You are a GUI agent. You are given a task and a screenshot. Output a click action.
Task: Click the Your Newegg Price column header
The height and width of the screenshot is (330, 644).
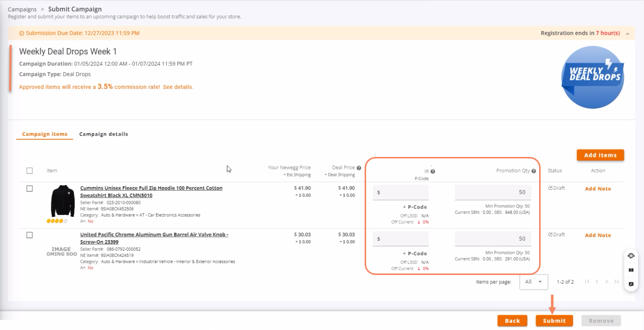[289, 168]
